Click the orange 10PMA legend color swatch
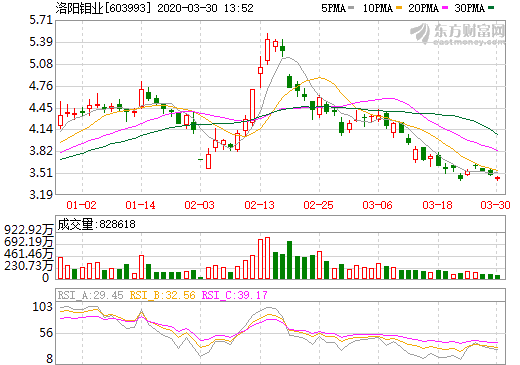 [x=399, y=7]
